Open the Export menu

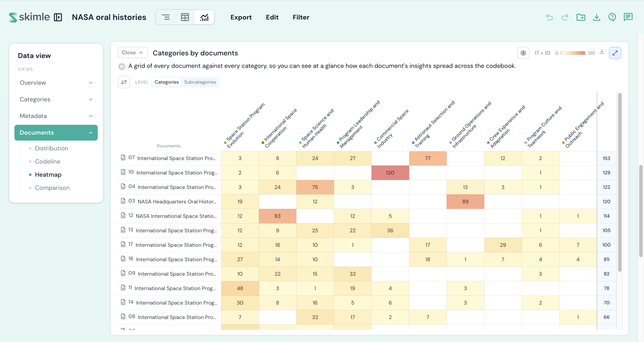pos(241,17)
